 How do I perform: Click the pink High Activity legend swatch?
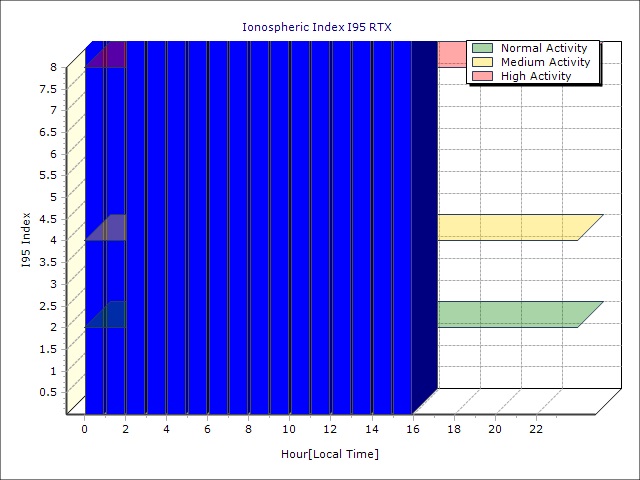tap(482, 76)
